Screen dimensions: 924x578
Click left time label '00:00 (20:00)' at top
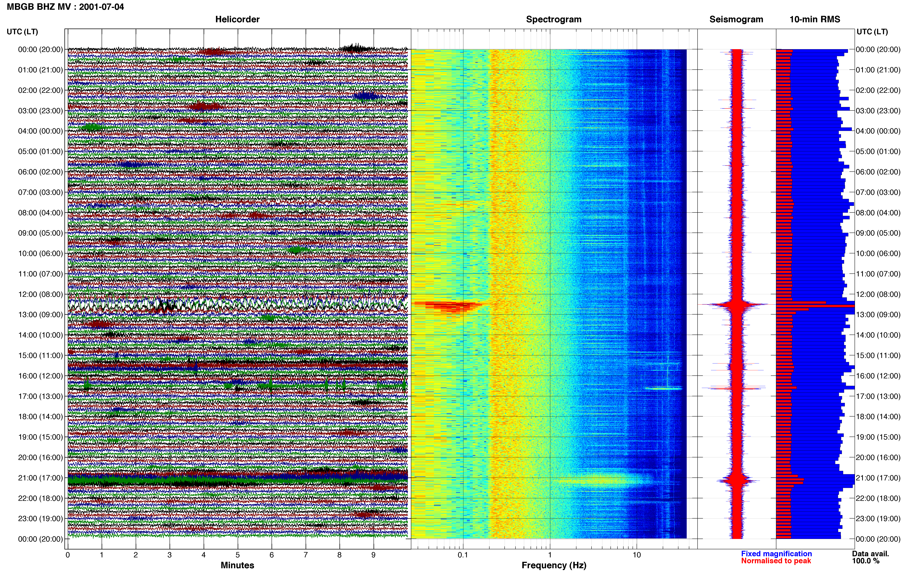pyautogui.click(x=40, y=49)
